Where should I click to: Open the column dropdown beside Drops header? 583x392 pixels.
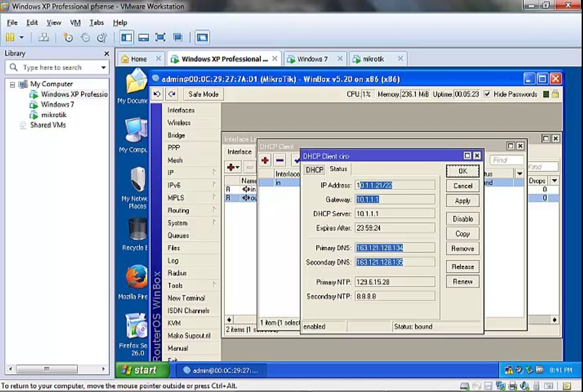coord(554,181)
